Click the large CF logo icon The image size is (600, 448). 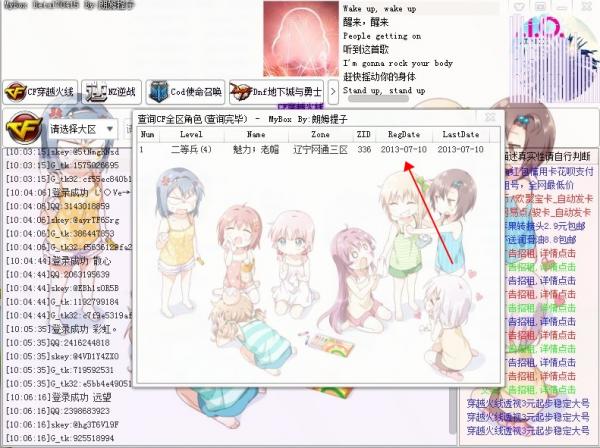click(24, 128)
